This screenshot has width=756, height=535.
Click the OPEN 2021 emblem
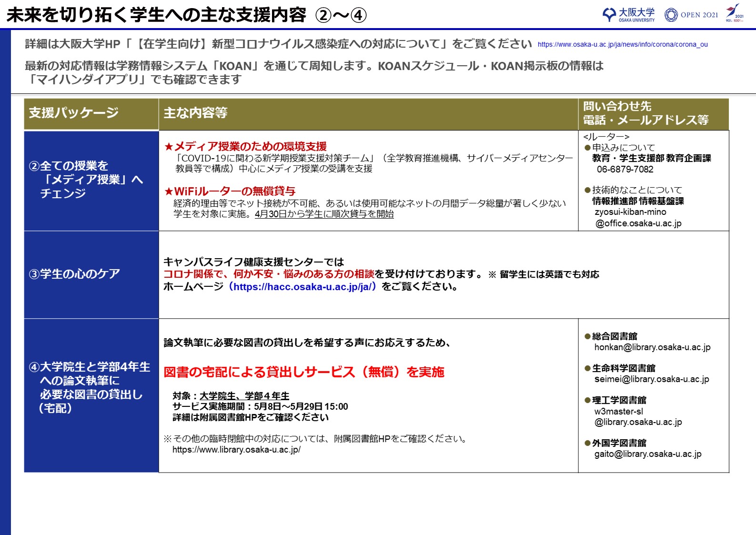coord(691,15)
